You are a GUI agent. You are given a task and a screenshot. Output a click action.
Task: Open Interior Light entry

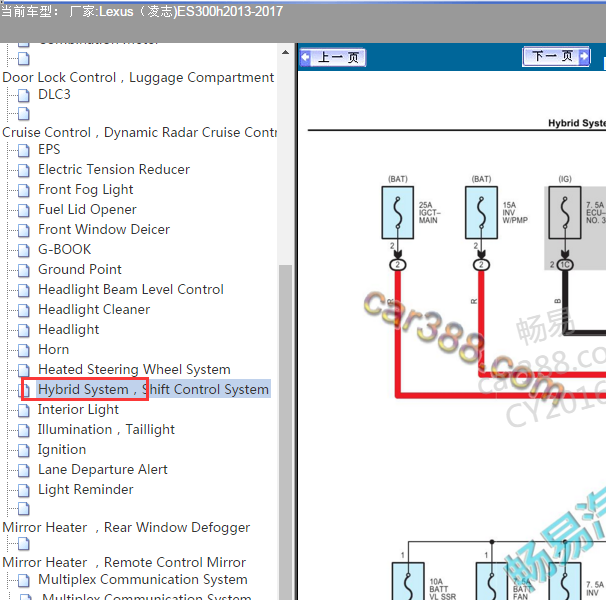coord(78,409)
